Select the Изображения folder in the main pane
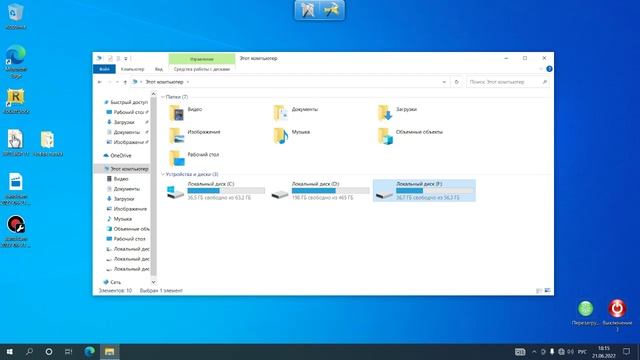The width and height of the screenshot is (640, 360). coord(177,136)
